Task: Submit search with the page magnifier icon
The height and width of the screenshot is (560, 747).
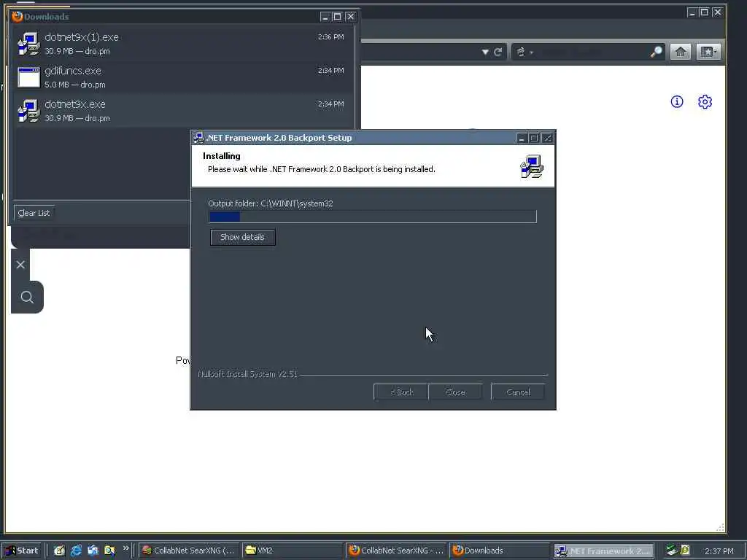Action: pyautogui.click(x=27, y=297)
